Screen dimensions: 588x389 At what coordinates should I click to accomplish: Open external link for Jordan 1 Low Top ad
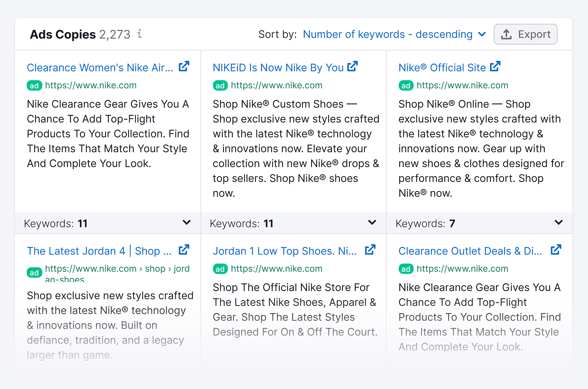[x=370, y=250]
